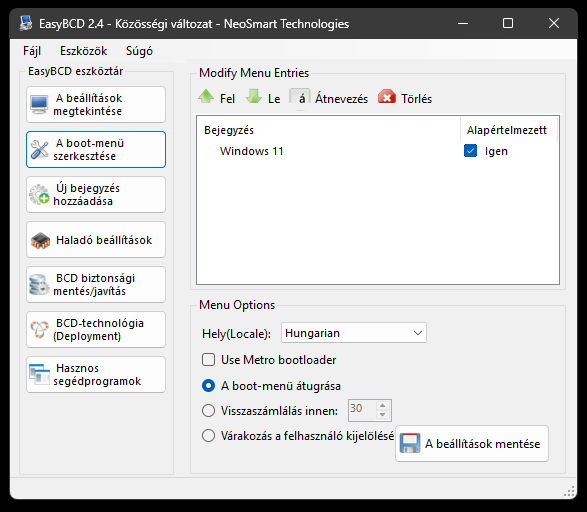Click the green Le down arrow icon
Viewport: 587px width, 512px height.
tap(254, 97)
